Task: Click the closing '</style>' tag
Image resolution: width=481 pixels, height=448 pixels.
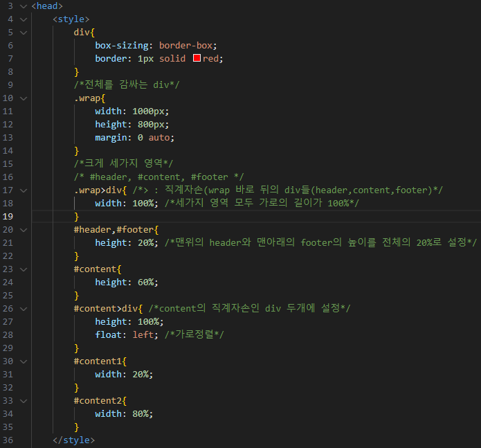Action: coord(73,440)
